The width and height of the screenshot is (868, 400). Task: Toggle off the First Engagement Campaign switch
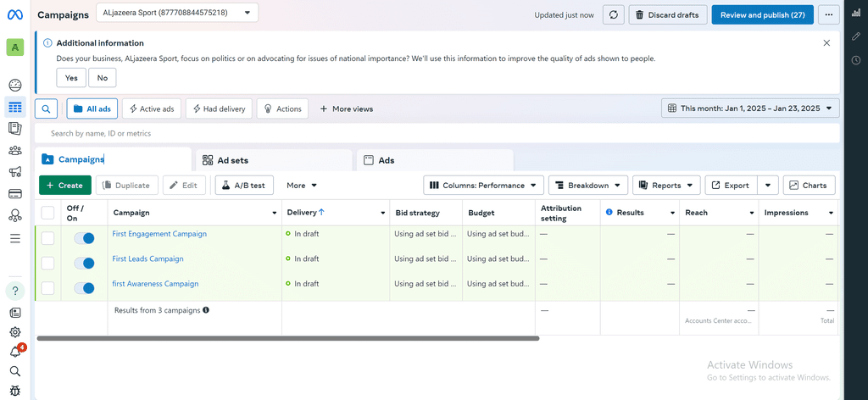(84, 238)
